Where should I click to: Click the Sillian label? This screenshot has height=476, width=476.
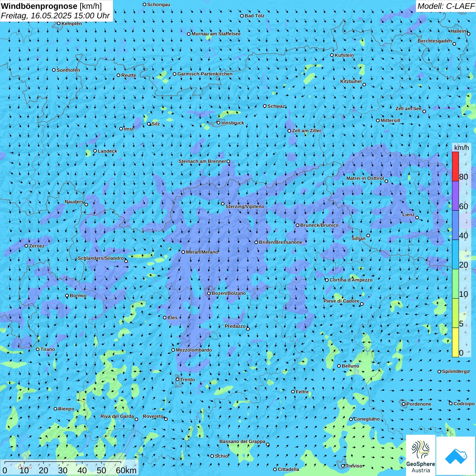coord(358,238)
